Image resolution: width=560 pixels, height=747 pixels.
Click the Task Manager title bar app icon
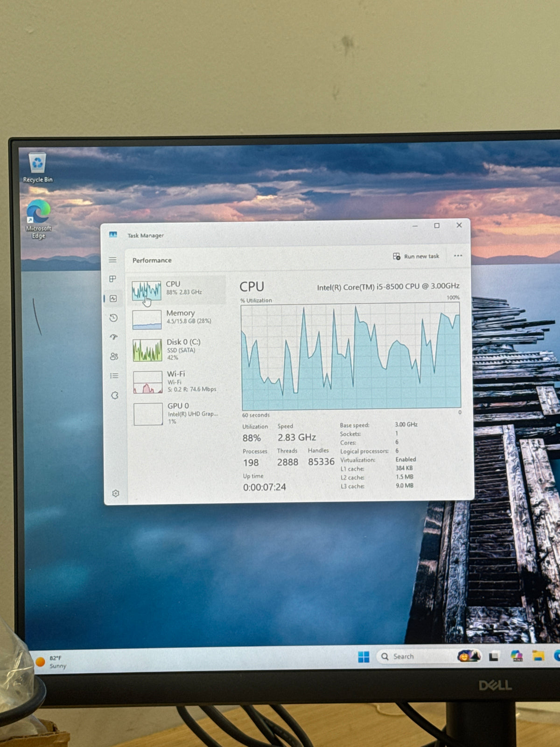tap(113, 234)
